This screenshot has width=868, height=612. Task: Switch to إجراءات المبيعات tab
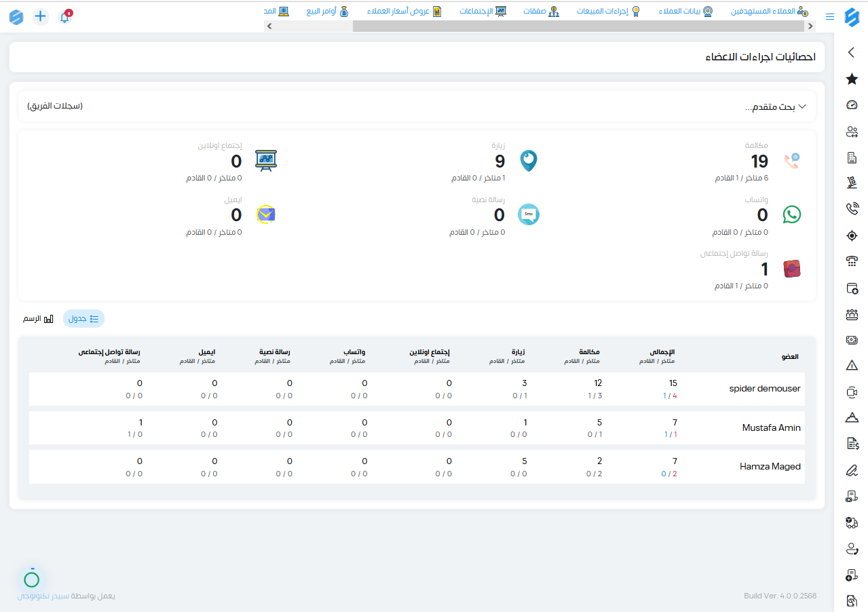point(608,12)
